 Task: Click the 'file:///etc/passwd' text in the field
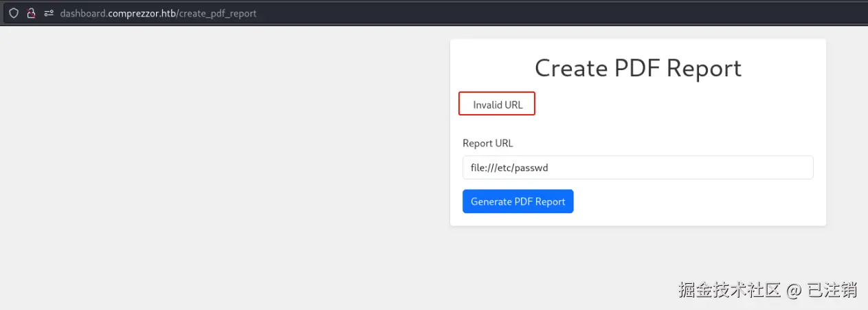pos(509,168)
